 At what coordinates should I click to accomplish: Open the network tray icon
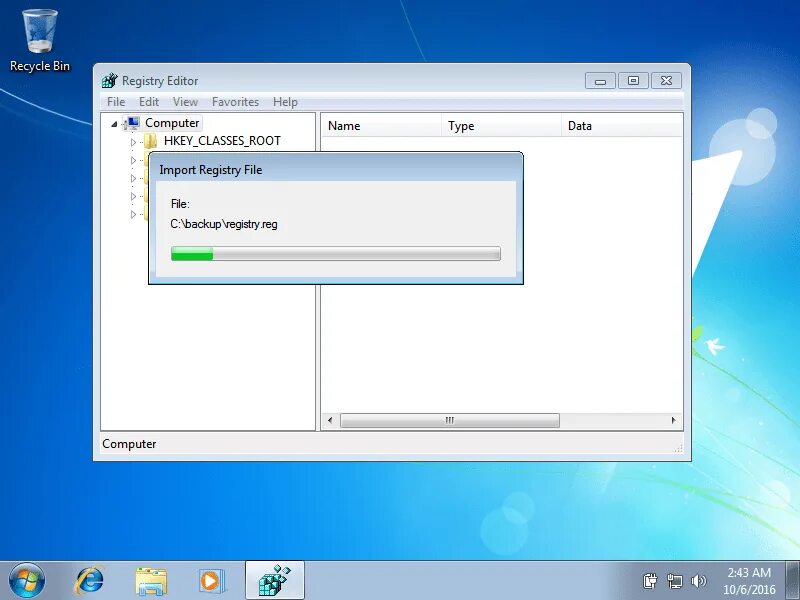pos(674,581)
